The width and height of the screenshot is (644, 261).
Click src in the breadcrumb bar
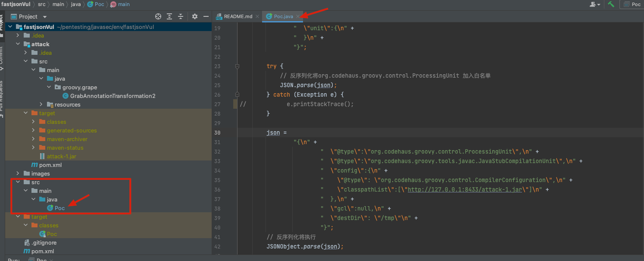click(41, 4)
